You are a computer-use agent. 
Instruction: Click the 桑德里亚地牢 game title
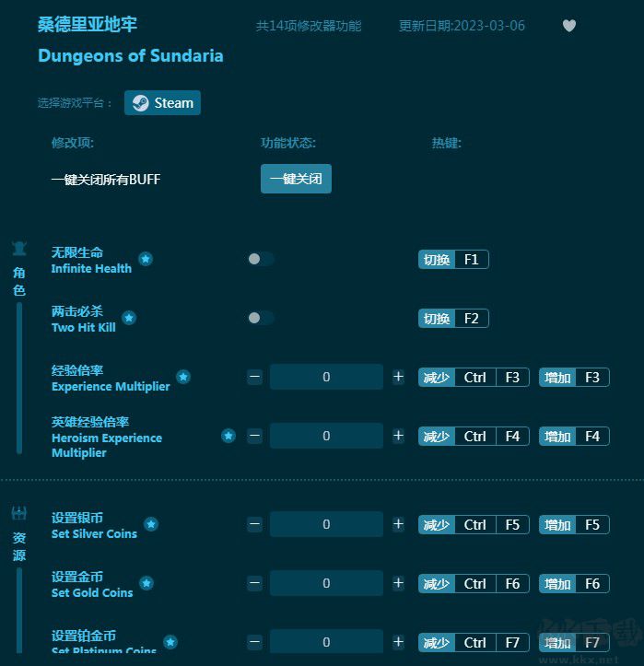[x=88, y=24]
